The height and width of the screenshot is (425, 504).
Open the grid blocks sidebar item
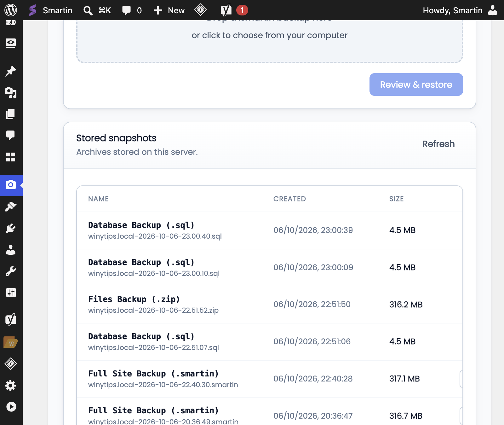coord(11,157)
